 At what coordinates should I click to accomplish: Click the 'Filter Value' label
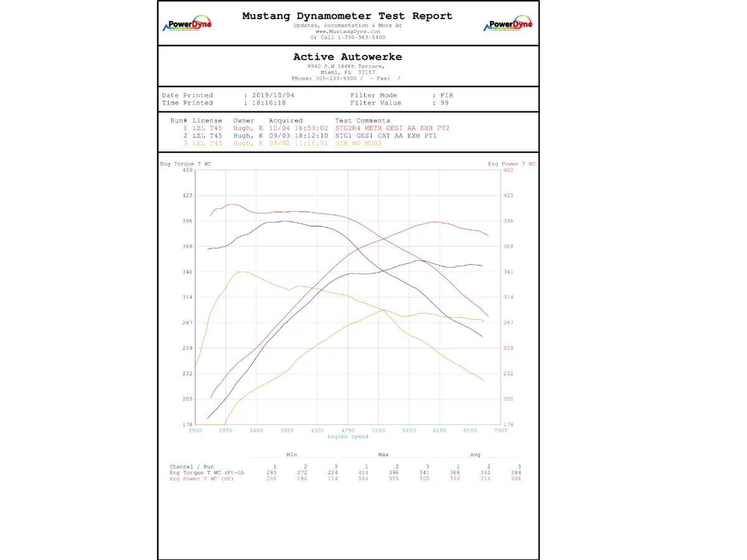click(x=376, y=103)
